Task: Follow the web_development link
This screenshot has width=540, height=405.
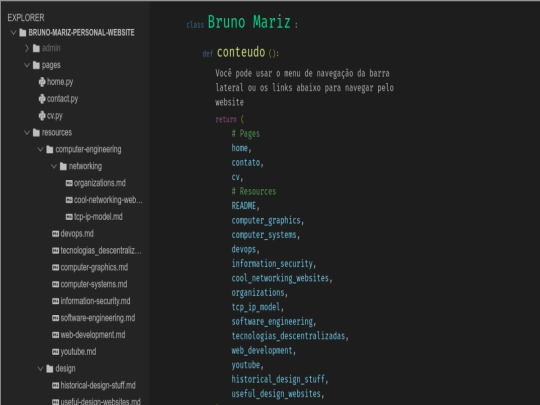Action: (x=262, y=351)
